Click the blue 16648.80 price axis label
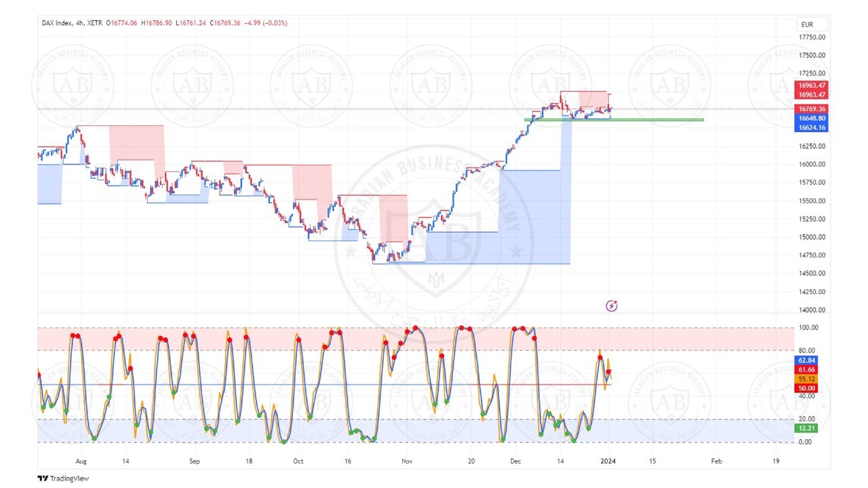This screenshot has width=868, height=488. point(812,119)
